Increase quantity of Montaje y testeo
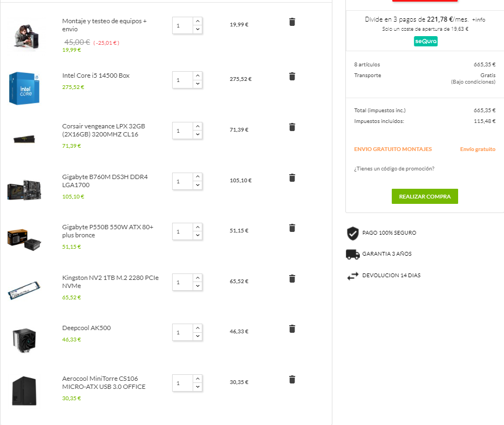Screen dimensions: 504x425 [197, 21]
